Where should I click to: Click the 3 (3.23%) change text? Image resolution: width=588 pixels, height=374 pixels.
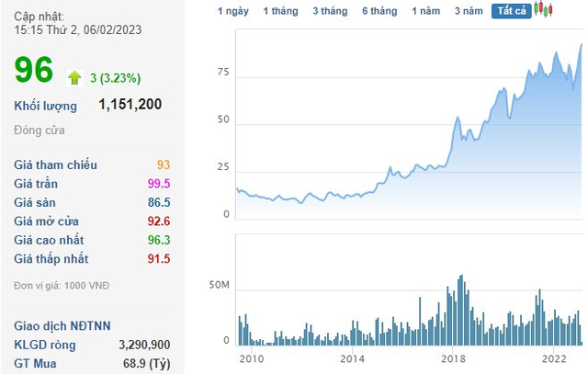click(115, 78)
